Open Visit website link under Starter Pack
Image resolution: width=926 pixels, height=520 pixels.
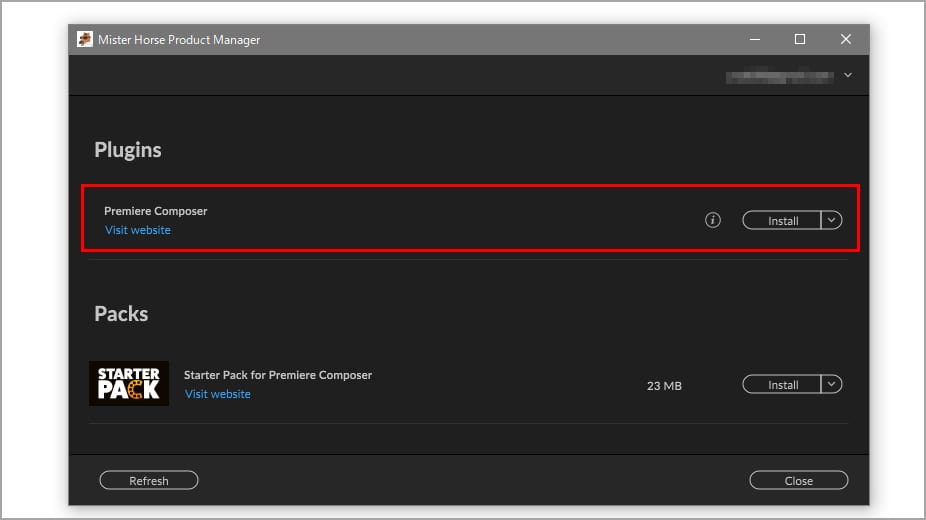[218, 394]
